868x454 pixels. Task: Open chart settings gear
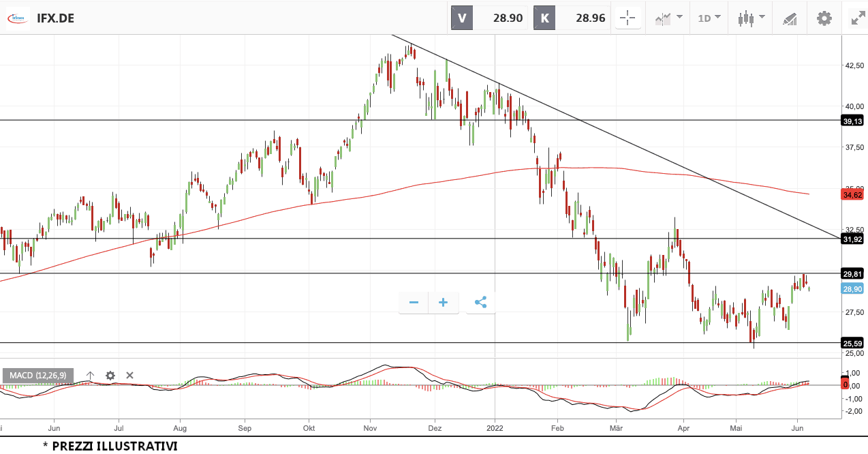(x=824, y=18)
